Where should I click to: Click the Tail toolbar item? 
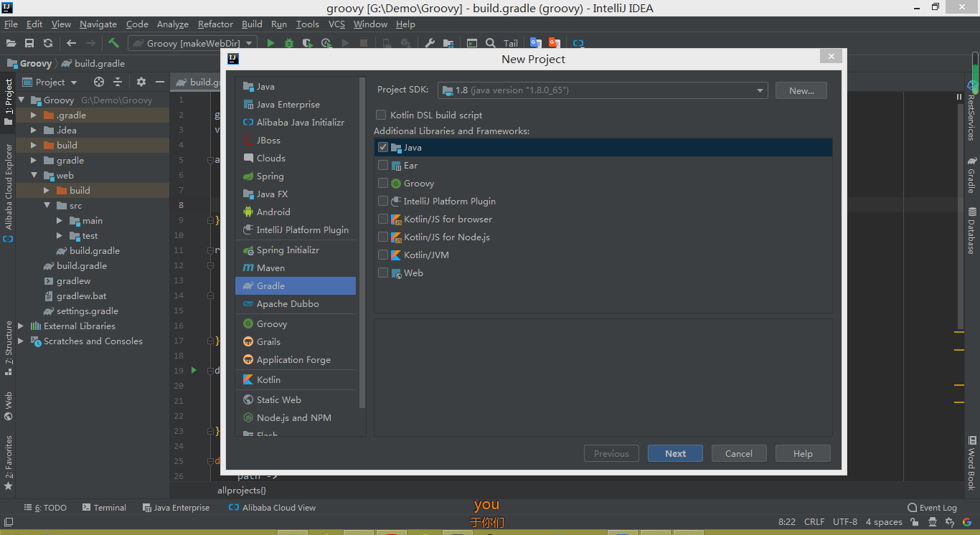click(510, 43)
